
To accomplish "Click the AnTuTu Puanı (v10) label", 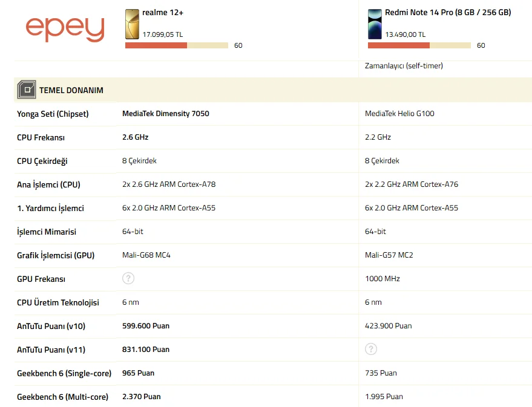I will coord(51,327).
